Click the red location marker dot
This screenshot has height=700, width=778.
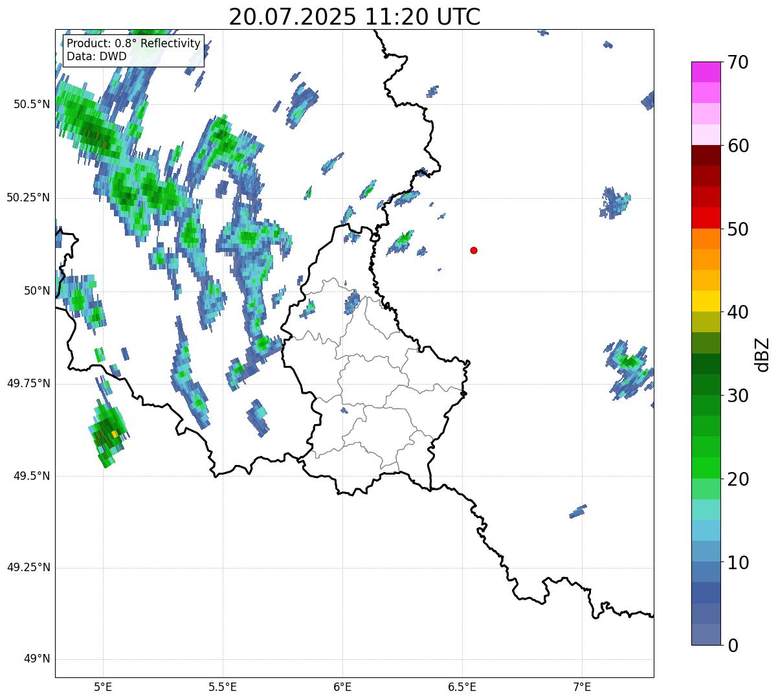tap(474, 250)
